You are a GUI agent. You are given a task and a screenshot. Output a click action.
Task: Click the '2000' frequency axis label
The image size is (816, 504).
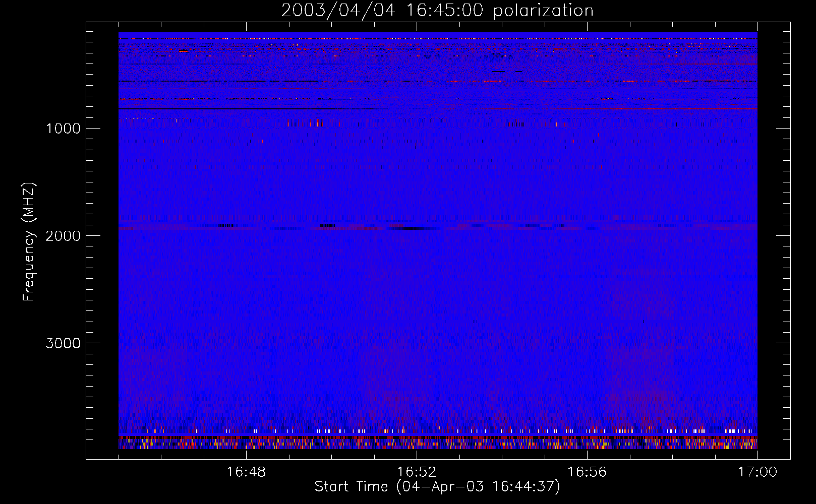pos(63,236)
